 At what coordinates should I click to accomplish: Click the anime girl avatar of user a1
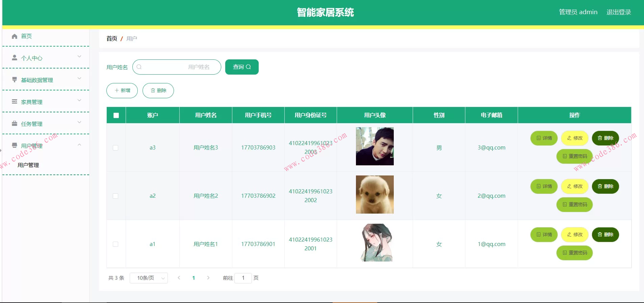coord(375,243)
